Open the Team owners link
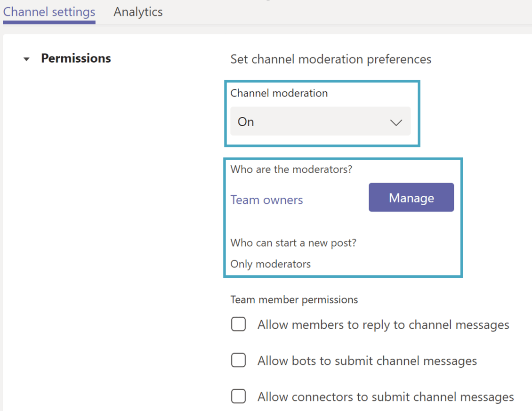532x411 pixels. (x=266, y=200)
